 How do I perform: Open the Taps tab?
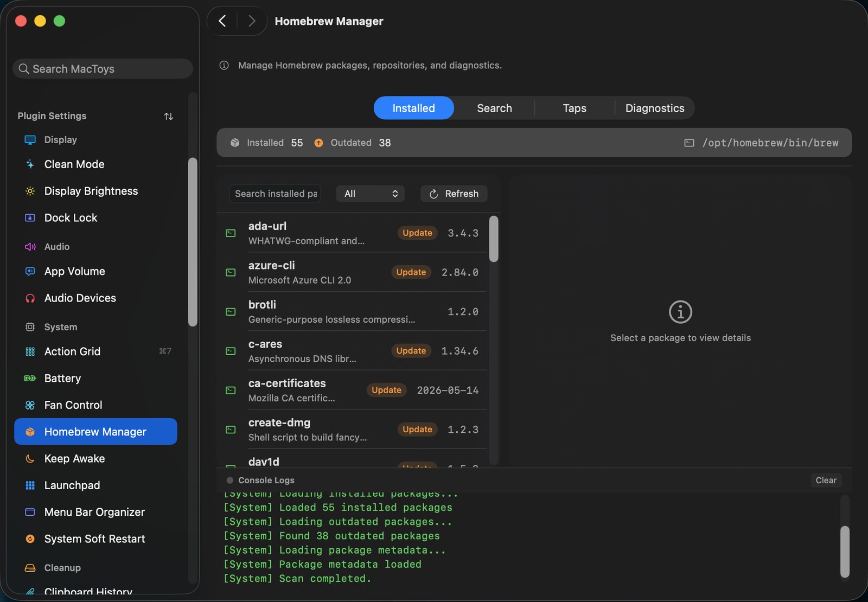click(x=575, y=108)
